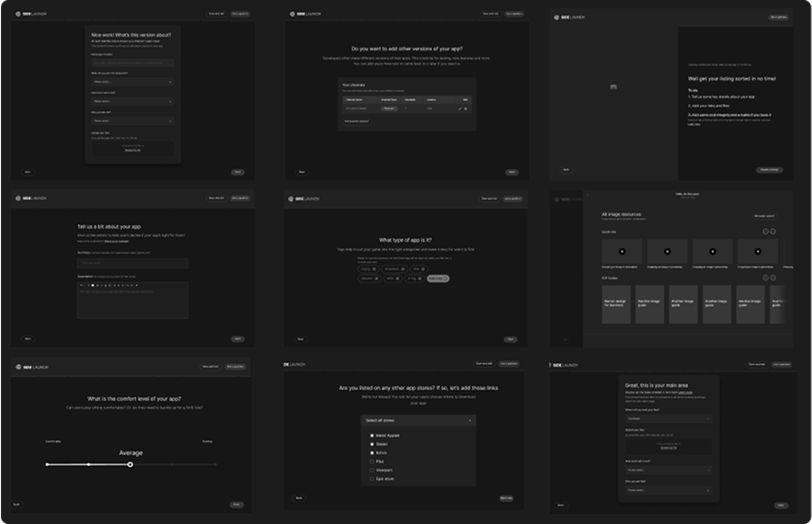
Task: Close the All image resources panel
Action: pos(586,195)
